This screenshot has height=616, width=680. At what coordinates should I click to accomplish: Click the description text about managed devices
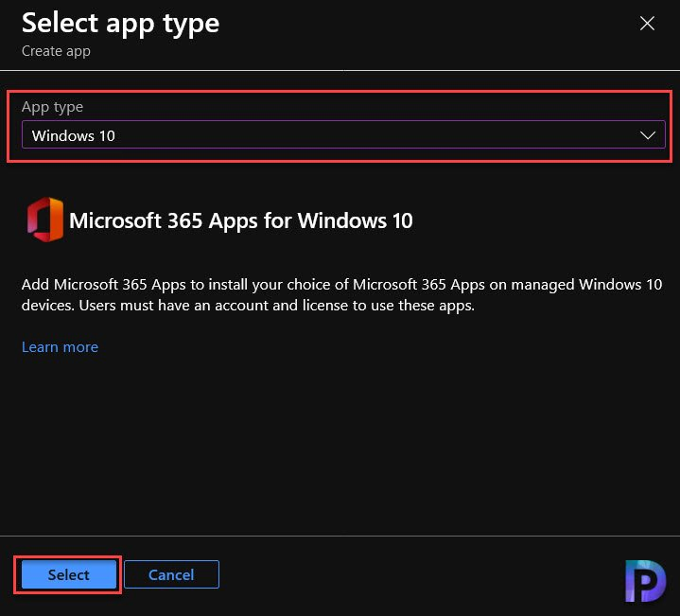(x=341, y=295)
